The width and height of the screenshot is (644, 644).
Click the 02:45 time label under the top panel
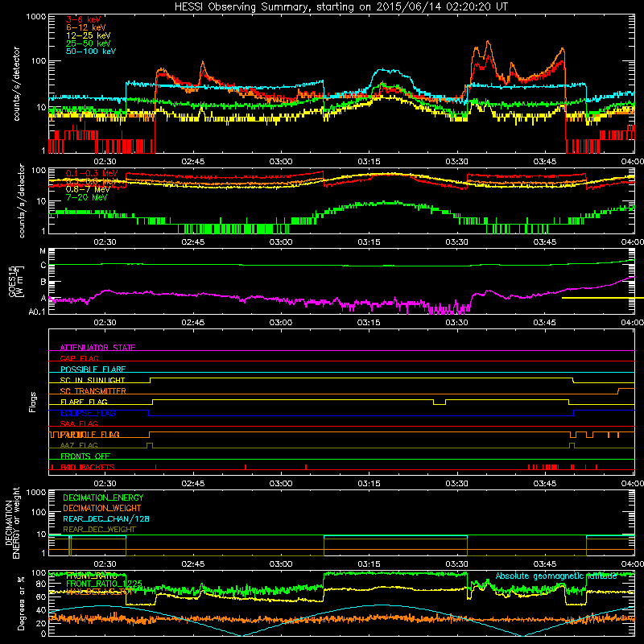click(193, 162)
